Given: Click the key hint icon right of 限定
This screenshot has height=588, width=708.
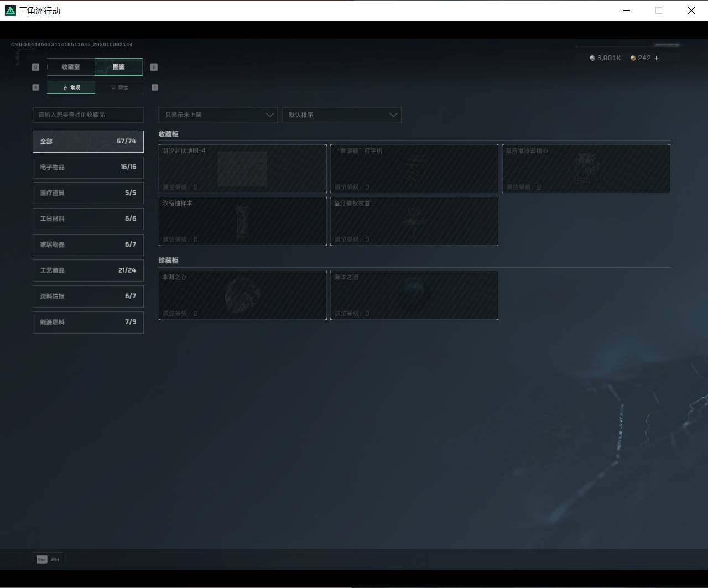Looking at the screenshot, I should coord(155,87).
